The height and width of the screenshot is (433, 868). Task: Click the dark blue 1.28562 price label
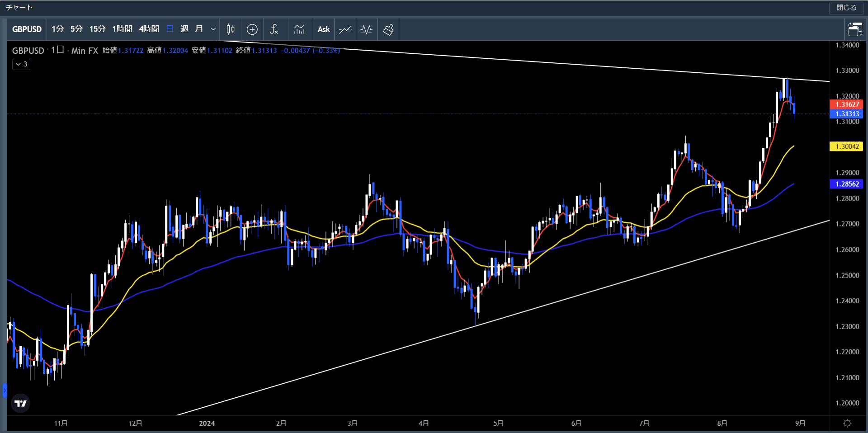[x=847, y=184]
